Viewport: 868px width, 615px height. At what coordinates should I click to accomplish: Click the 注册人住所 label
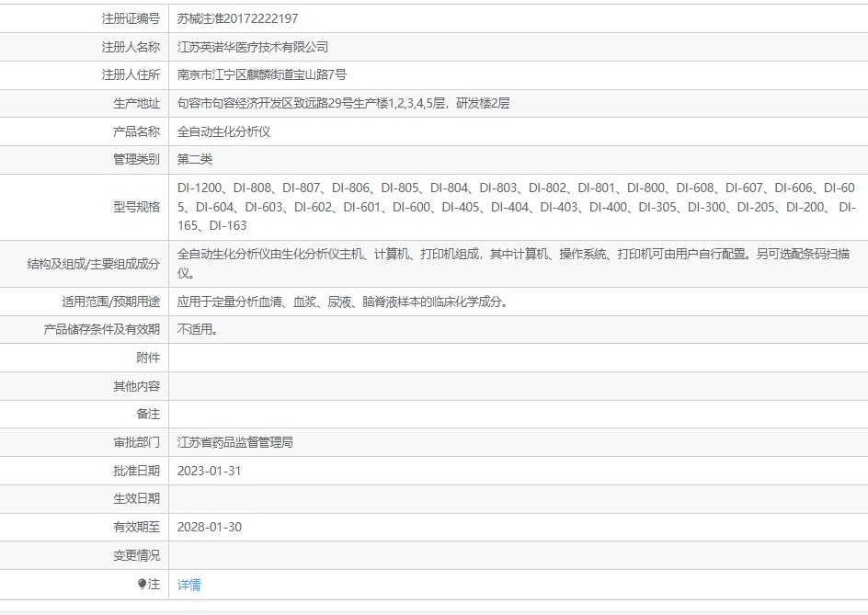tap(131, 74)
